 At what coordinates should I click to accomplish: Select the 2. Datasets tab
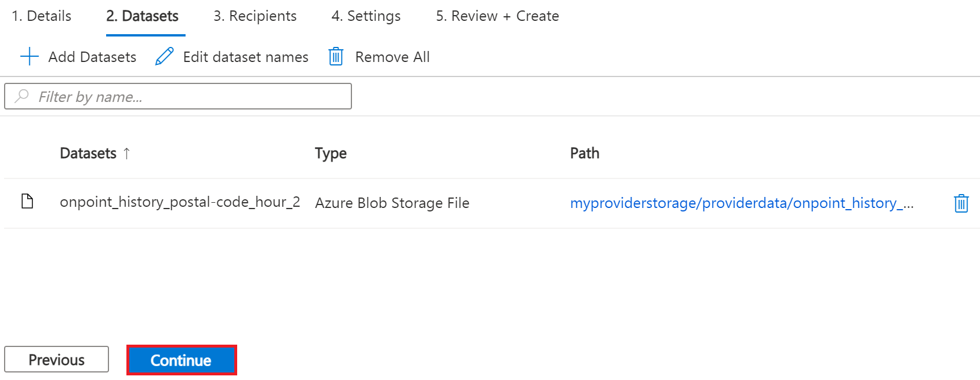[142, 16]
